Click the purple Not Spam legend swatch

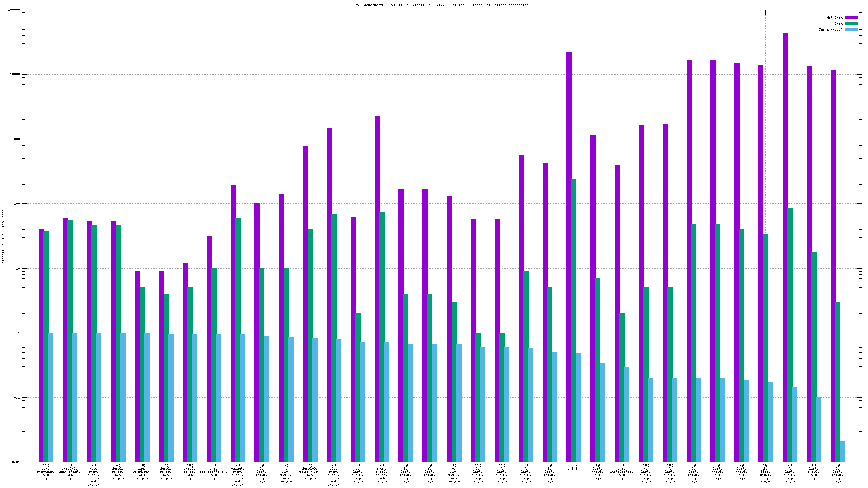[x=851, y=18]
